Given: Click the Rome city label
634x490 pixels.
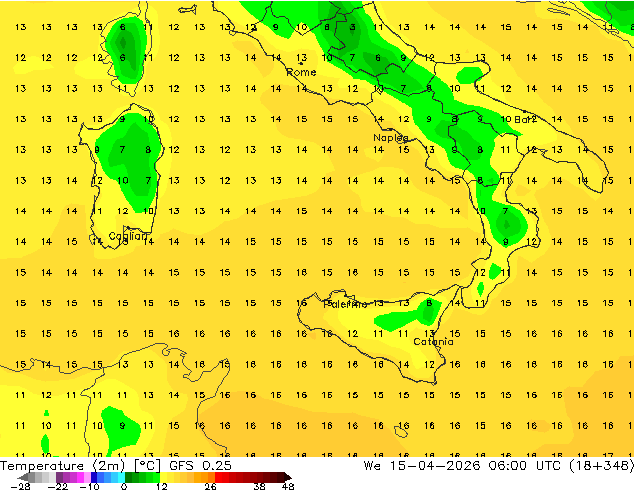Looking at the screenshot, I should (x=301, y=72).
